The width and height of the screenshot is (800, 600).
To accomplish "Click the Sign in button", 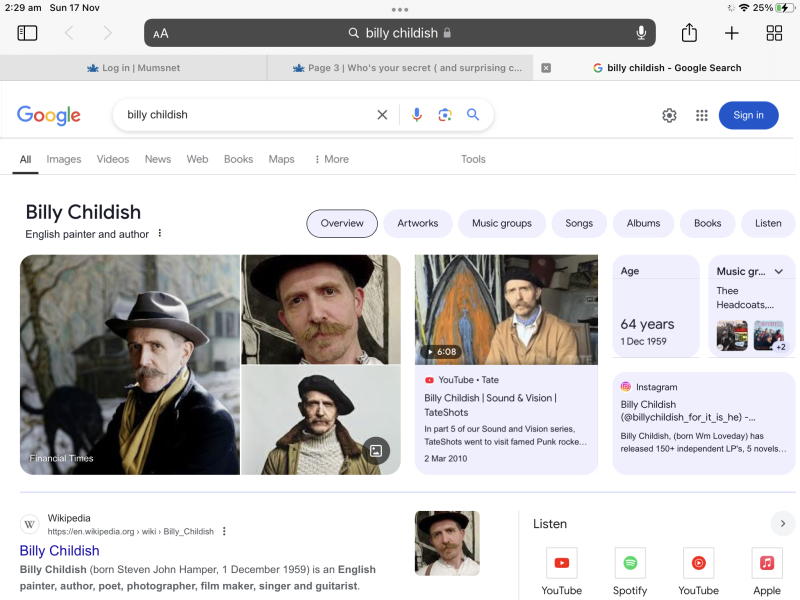I will click(748, 115).
